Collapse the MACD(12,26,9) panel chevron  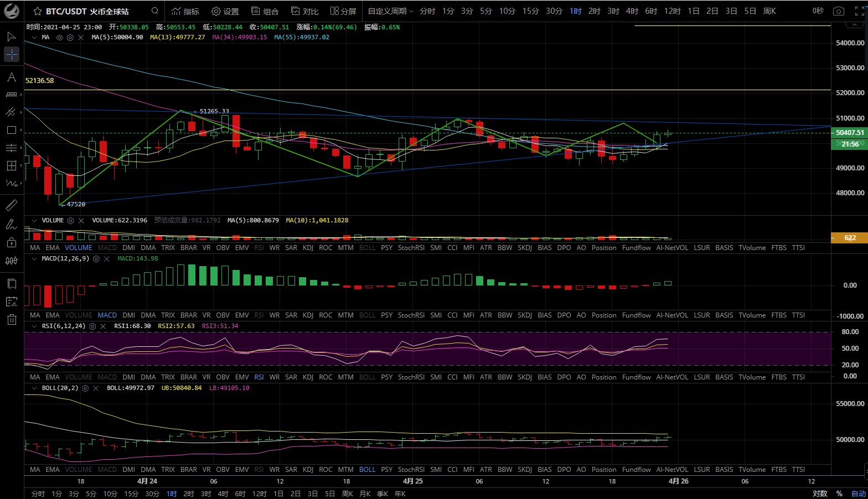pyautogui.click(x=35, y=259)
